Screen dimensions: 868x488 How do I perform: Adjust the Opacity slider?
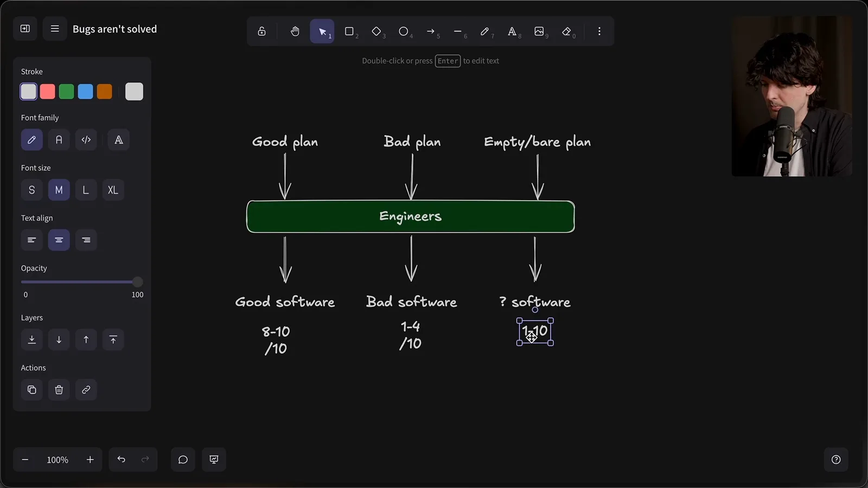click(82, 282)
